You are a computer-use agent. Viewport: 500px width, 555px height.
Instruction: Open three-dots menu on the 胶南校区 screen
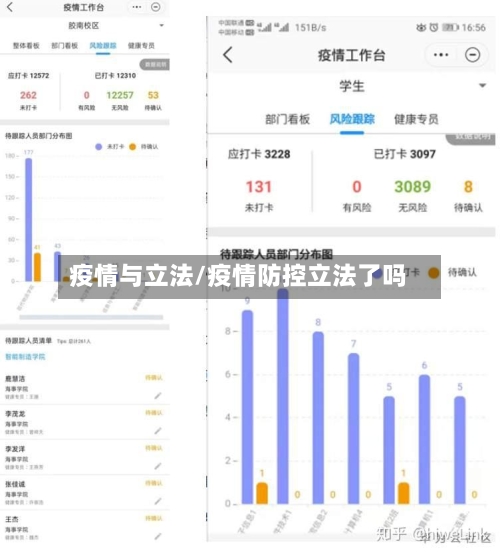point(137,7)
